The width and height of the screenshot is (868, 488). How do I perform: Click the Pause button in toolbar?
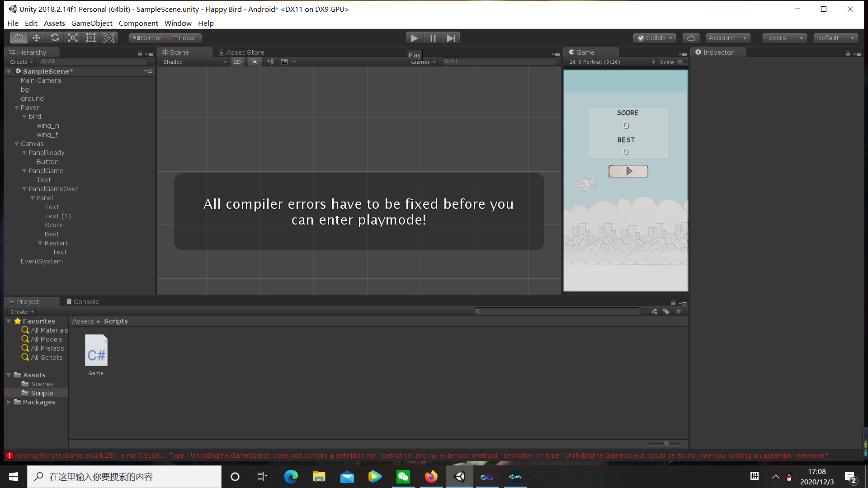(x=433, y=38)
